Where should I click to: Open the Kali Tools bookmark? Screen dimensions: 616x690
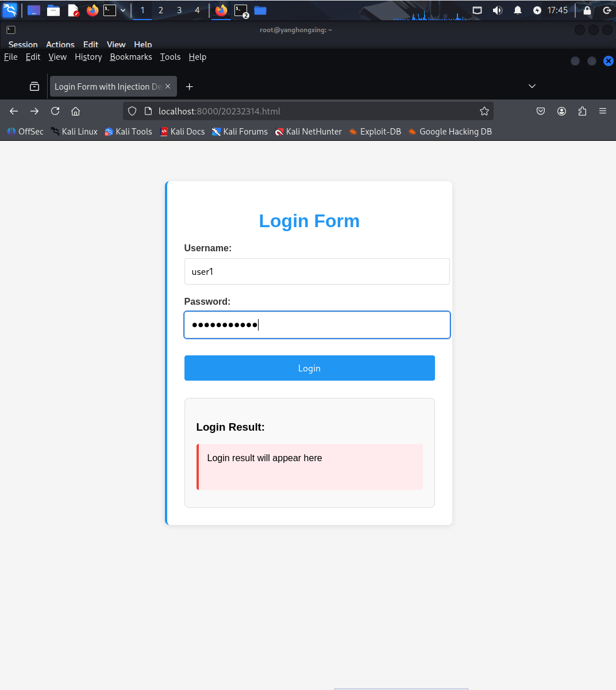point(128,132)
